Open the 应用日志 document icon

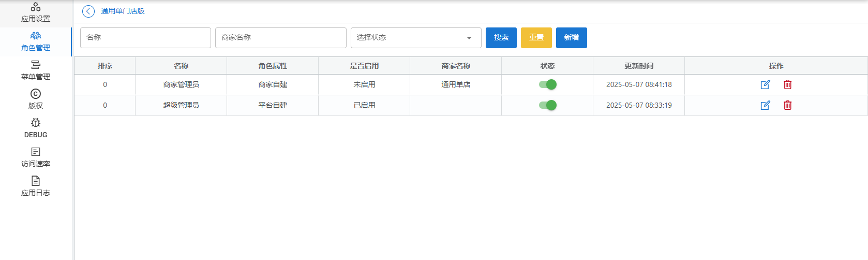pyautogui.click(x=35, y=181)
